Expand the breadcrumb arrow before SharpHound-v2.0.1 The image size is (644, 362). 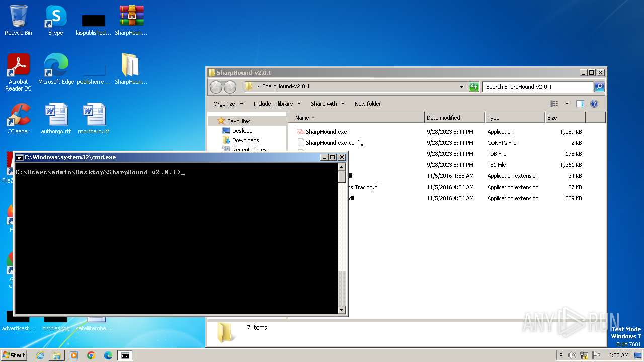(x=258, y=87)
